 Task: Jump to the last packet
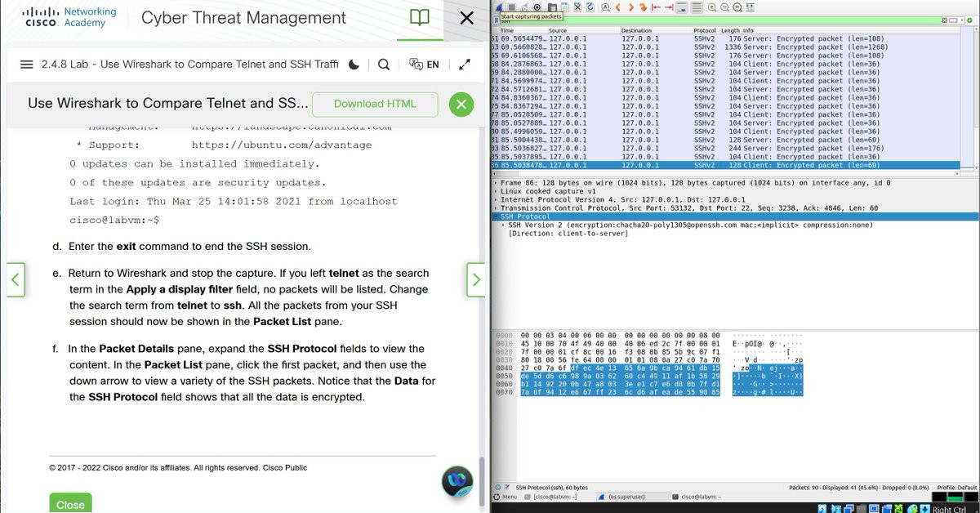[x=669, y=7]
